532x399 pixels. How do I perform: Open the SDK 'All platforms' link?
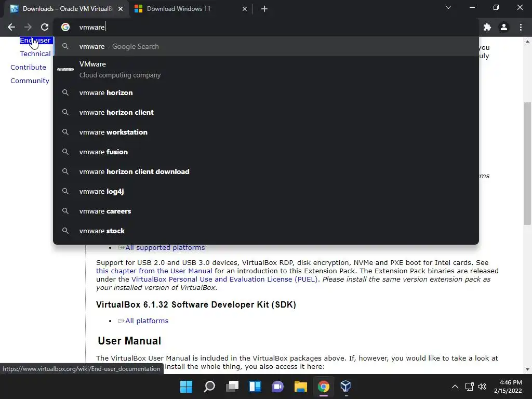coord(147,321)
